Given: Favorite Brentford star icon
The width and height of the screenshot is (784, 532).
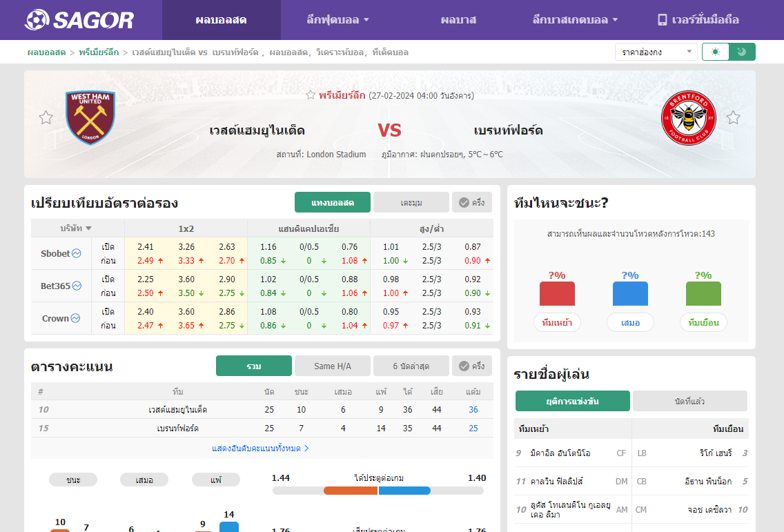Looking at the screenshot, I should (733, 117).
